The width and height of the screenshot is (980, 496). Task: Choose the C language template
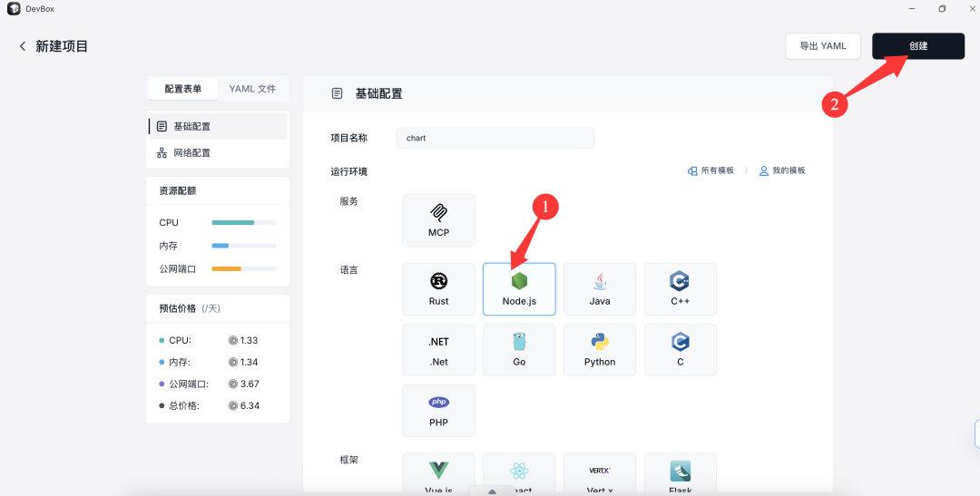click(681, 350)
